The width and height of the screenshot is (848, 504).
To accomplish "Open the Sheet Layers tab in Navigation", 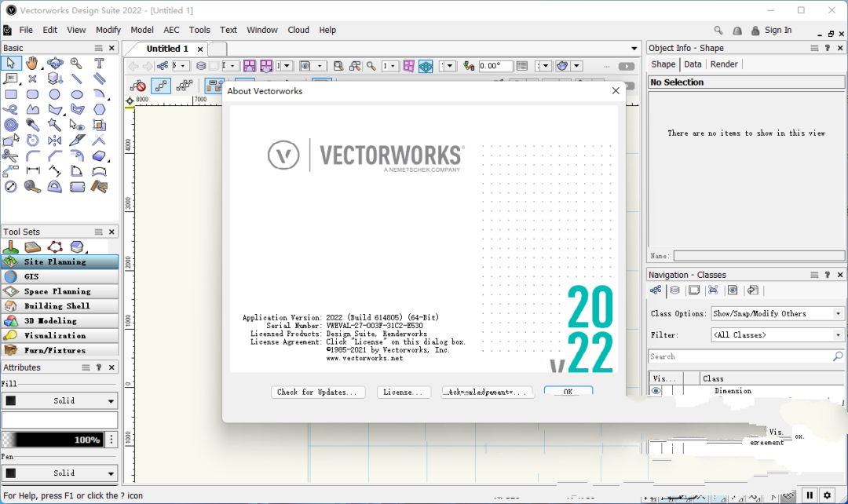I will click(x=694, y=290).
